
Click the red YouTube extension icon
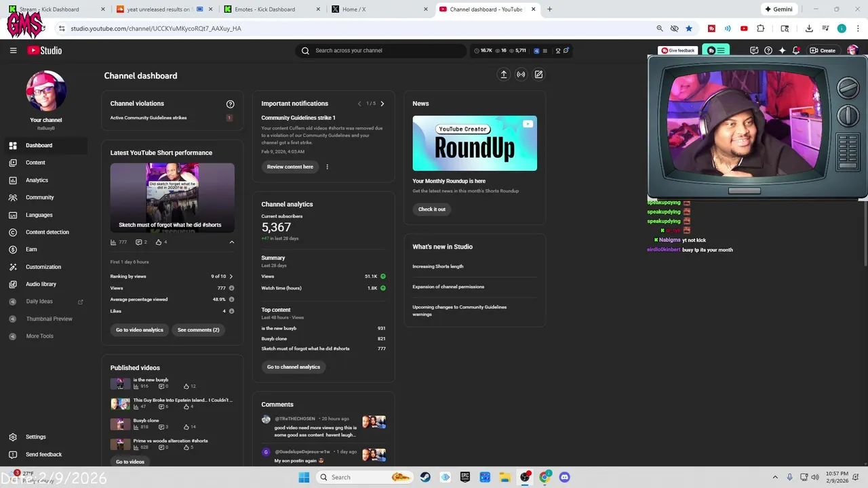744,28
